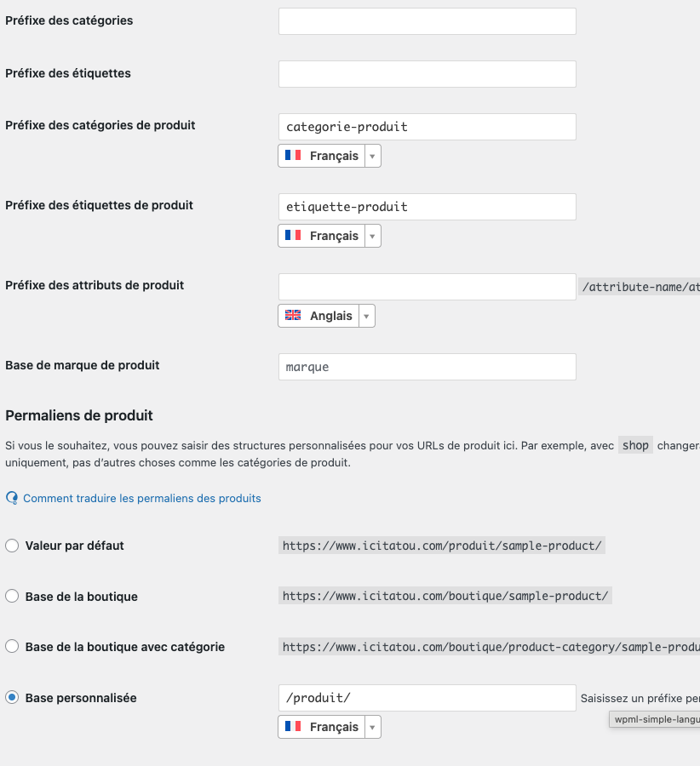Expand language dropdown arrow under custom base
Screen dimensions: 700x766
[x=372, y=727]
